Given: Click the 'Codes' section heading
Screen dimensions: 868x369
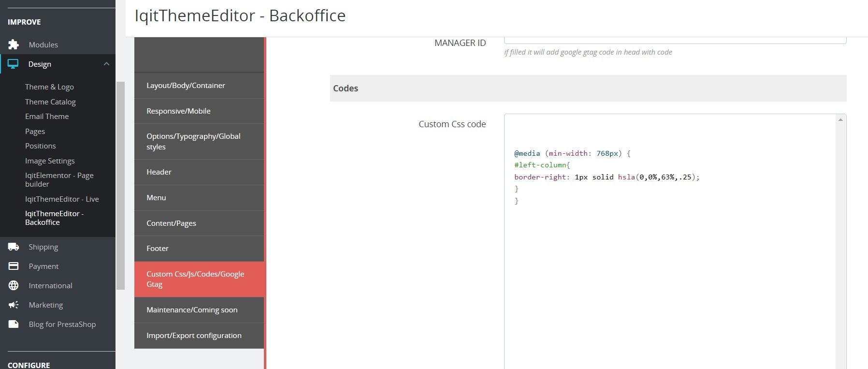Looking at the screenshot, I should click(346, 89).
